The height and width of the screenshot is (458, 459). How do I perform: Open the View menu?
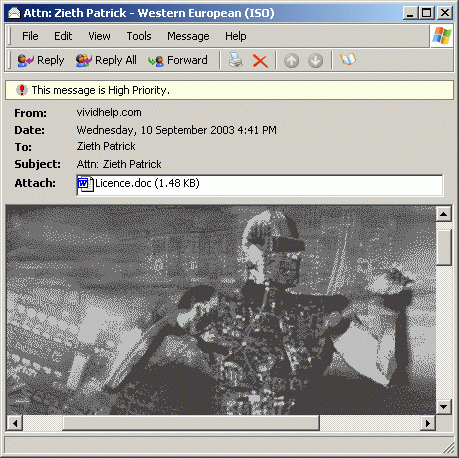99,36
